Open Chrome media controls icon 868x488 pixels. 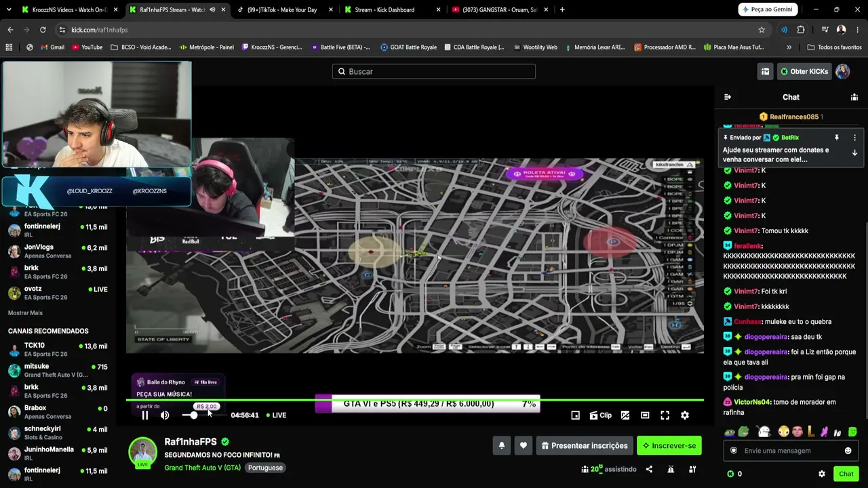(x=825, y=30)
